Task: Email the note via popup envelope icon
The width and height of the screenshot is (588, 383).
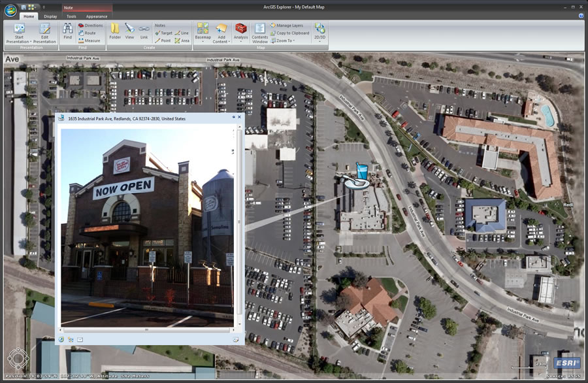Action: point(80,339)
